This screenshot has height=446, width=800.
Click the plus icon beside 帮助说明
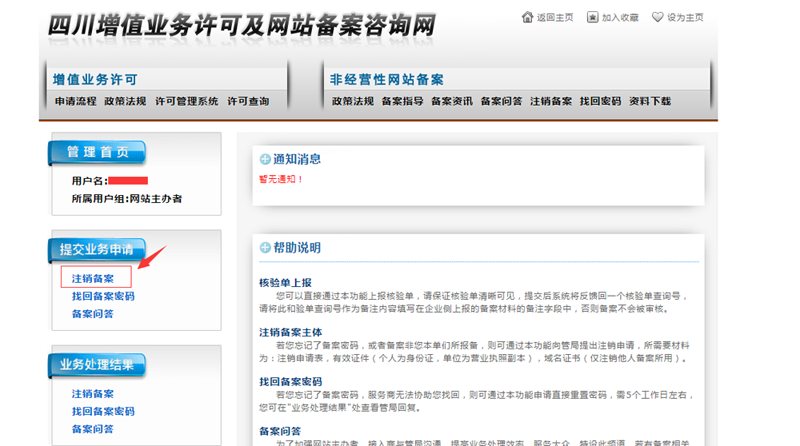click(265, 248)
